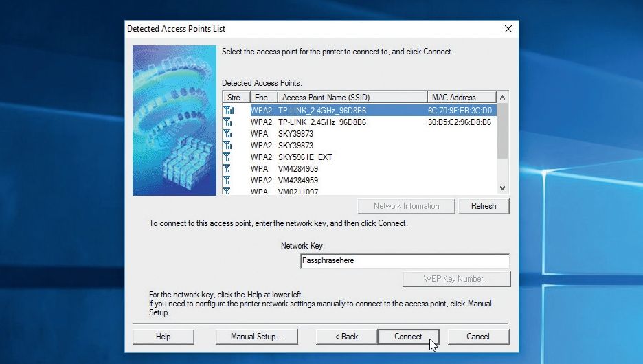This screenshot has height=364, width=643.
Task: Click signal strength icon for WPA2 SKY39873
Action: click(228, 146)
